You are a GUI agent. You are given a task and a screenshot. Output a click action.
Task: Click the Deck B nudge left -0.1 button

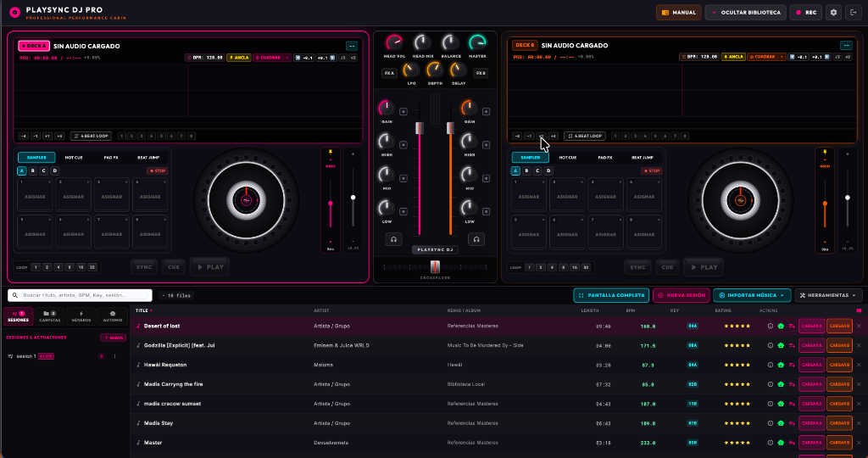[798, 57]
